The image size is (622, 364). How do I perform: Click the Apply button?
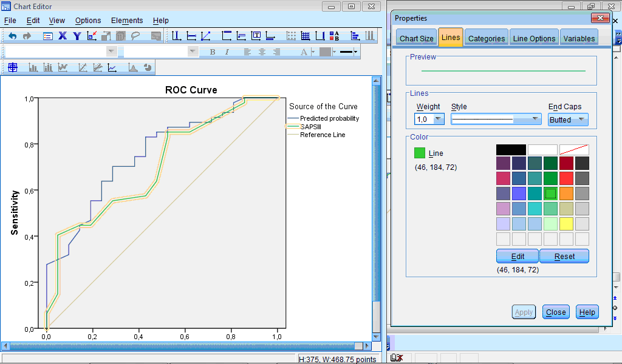point(524,312)
